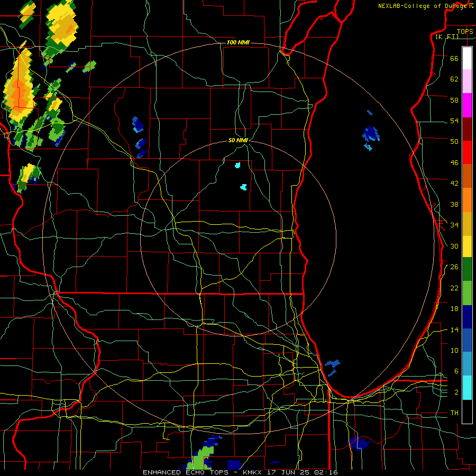Click the 'TH' threshold legend label
This screenshot has height=476, width=476.
(x=454, y=413)
